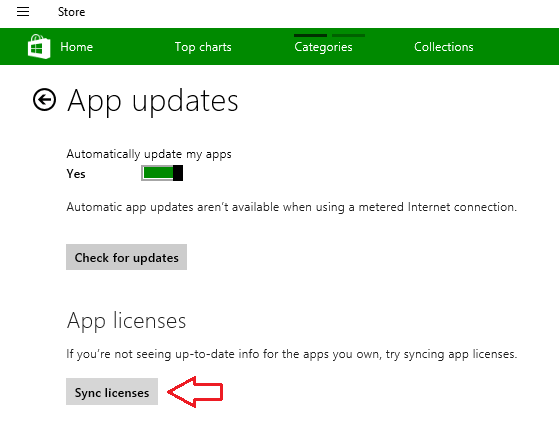Click the syncing app licenses description text
559x426 pixels.
click(x=292, y=354)
